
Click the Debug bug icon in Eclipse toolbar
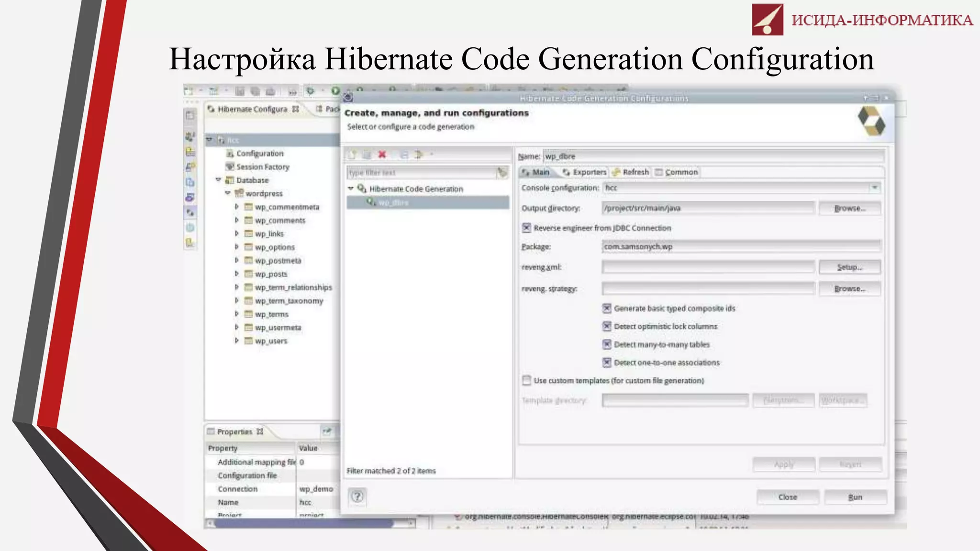tap(310, 90)
